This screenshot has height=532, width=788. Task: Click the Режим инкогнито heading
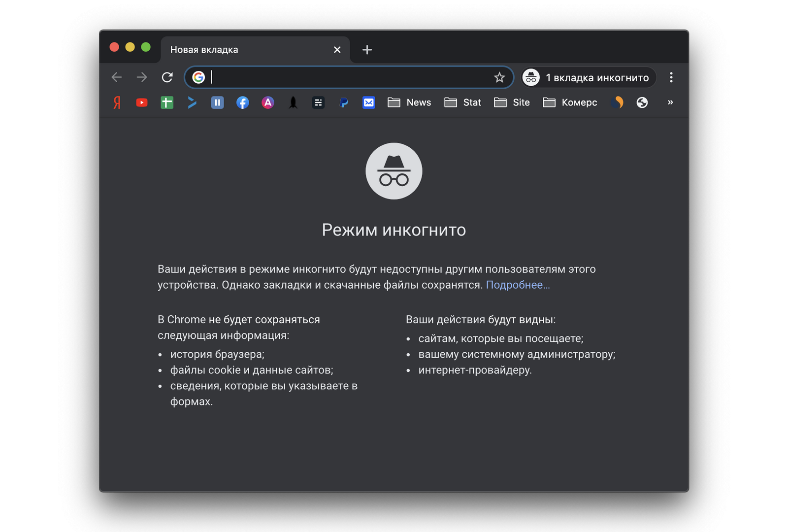[x=394, y=230]
